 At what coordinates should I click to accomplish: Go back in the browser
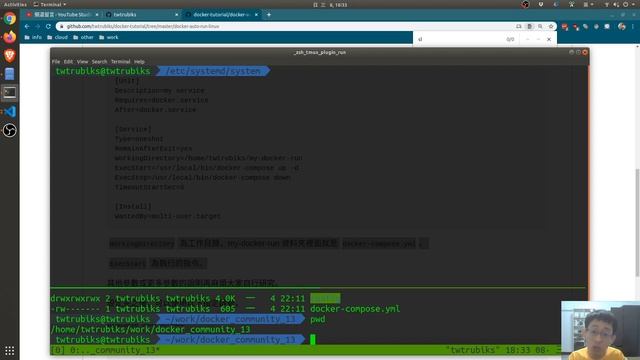pyautogui.click(x=27, y=26)
